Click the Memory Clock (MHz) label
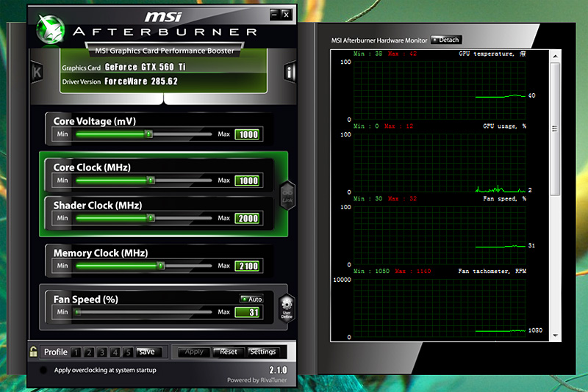This screenshot has height=392, width=588. pyautogui.click(x=101, y=253)
